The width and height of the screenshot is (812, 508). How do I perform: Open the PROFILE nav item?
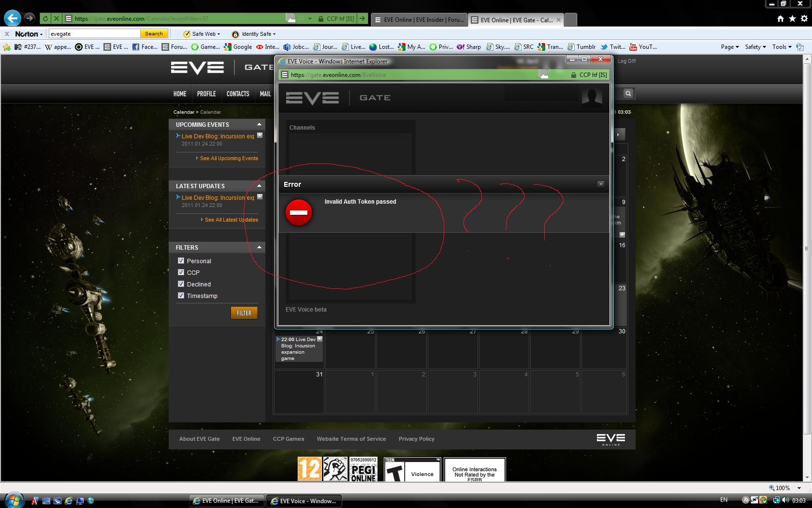(206, 94)
